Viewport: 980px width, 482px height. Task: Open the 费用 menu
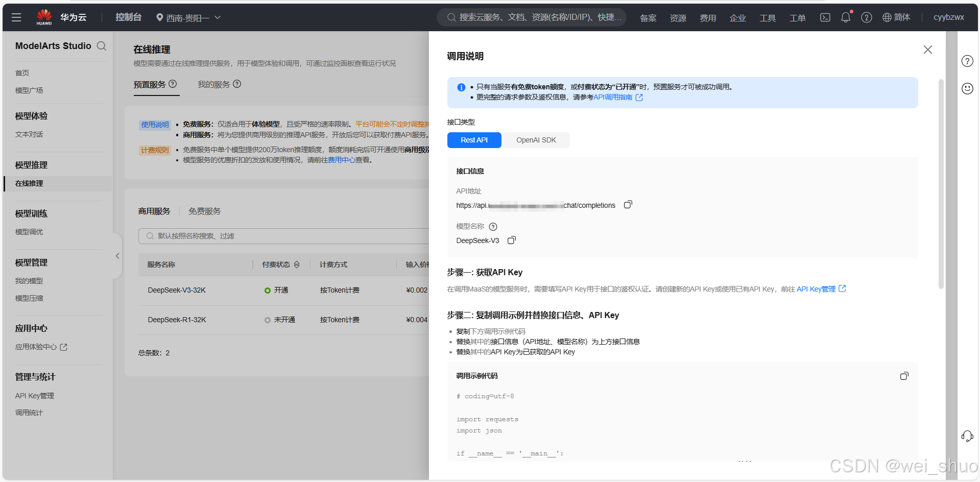click(x=708, y=18)
